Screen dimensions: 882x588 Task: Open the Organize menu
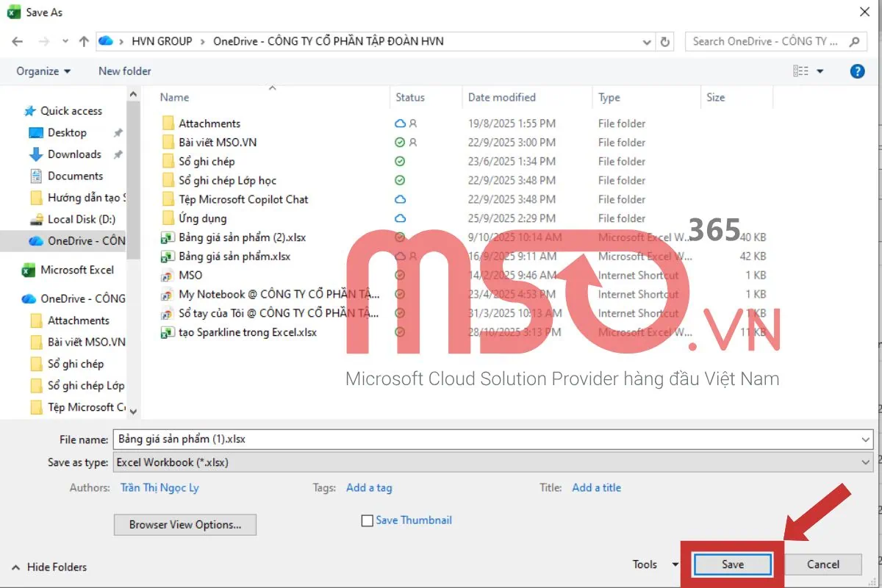[x=43, y=71]
